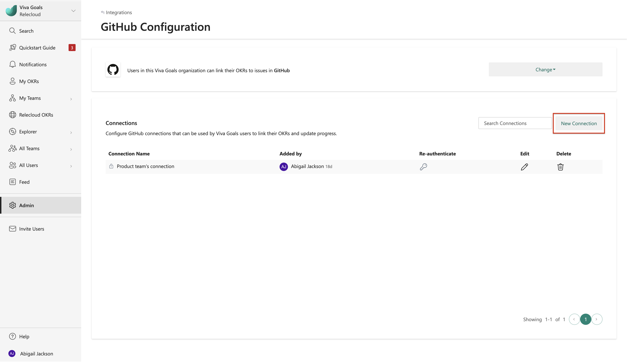
Task: Go to next page of connections
Action: click(597, 319)
